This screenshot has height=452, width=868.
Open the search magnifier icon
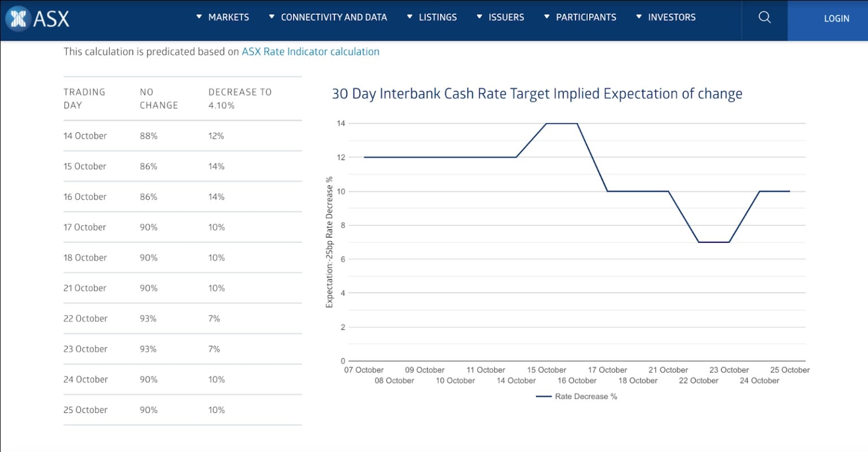tap(765, 18)
